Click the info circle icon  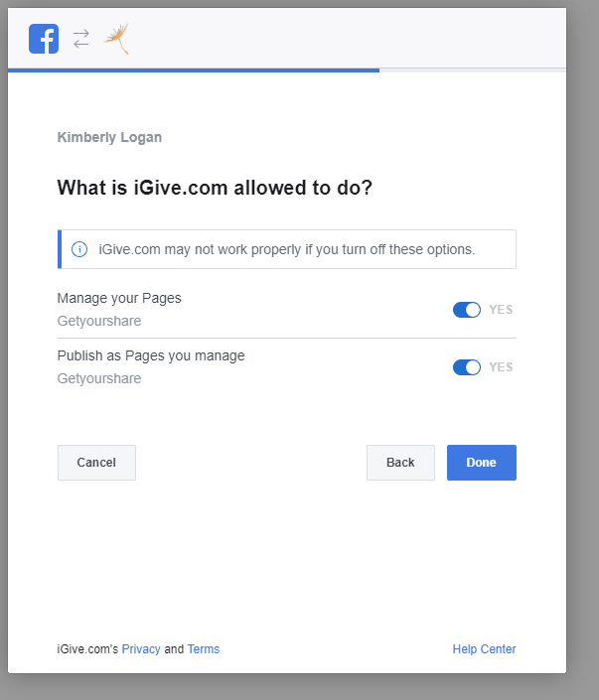pos(79,249)
